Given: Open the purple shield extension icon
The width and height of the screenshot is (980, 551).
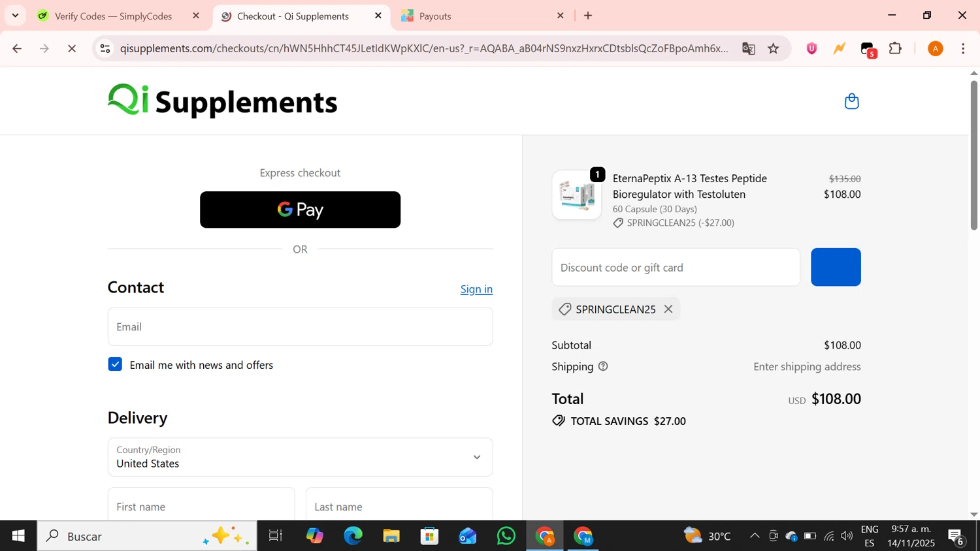Looking at the screenshot, I should point(811,48).
